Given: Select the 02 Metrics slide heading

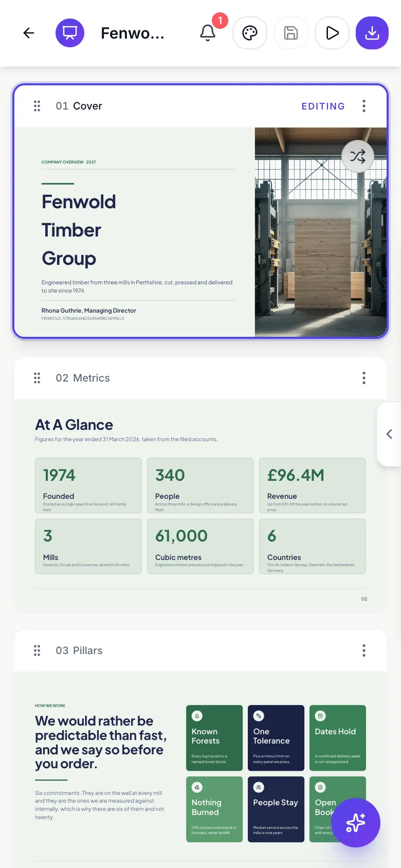Looking at the screenshot, I should pos(83,378).
